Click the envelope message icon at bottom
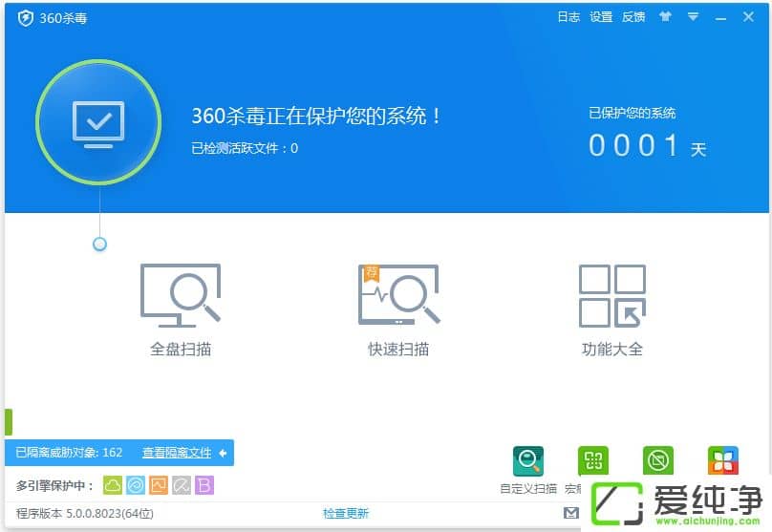This screenshot has width=772, height=532. pos(571,513)
